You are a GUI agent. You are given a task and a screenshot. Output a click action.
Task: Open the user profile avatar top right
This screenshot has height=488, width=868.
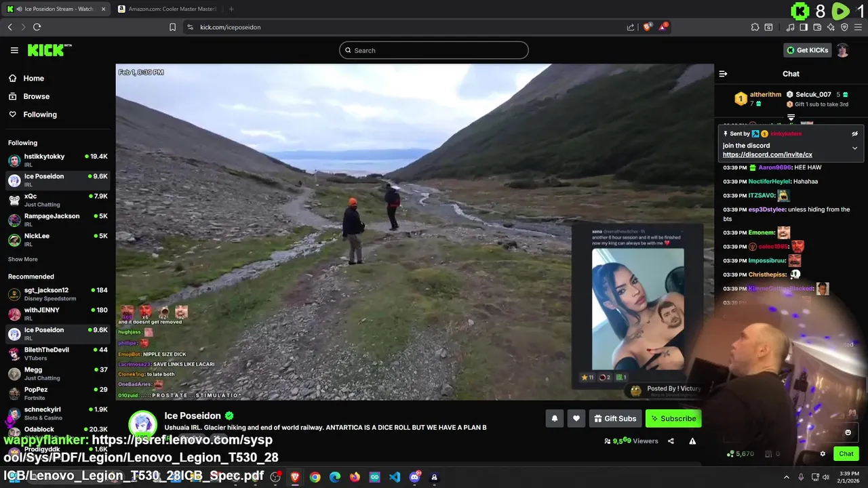click(842, 50)
